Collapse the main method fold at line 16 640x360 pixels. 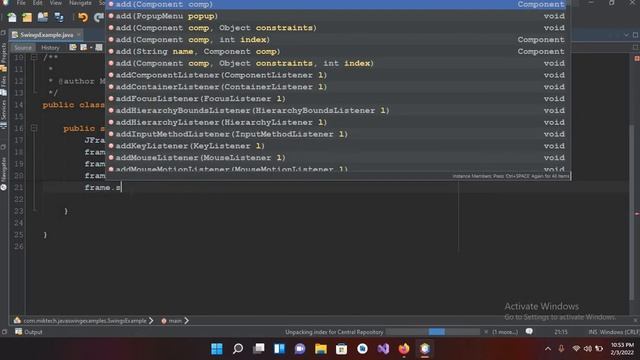click(x=34, y=128)
